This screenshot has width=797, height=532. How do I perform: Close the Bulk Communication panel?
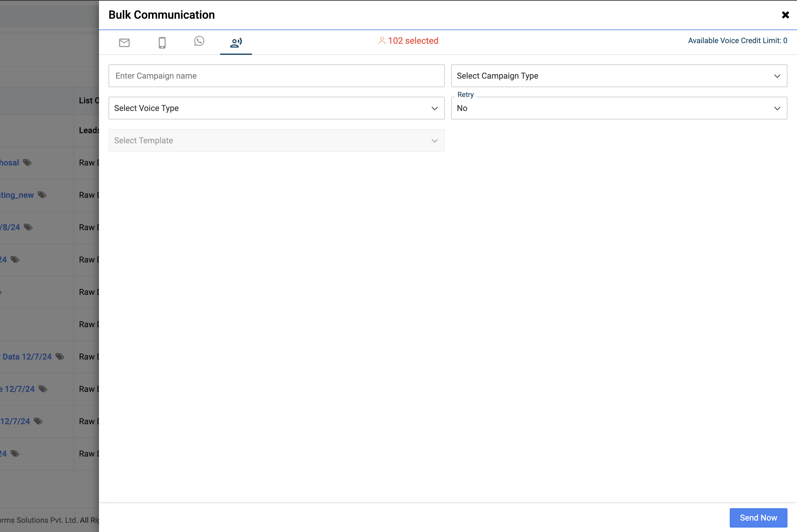[x=785, y=15]
